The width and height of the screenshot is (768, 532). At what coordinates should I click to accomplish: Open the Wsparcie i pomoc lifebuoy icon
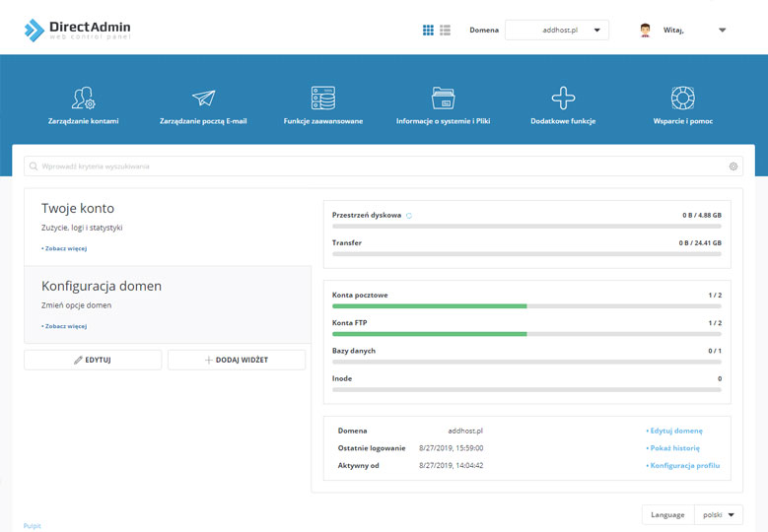pos(682,99)
